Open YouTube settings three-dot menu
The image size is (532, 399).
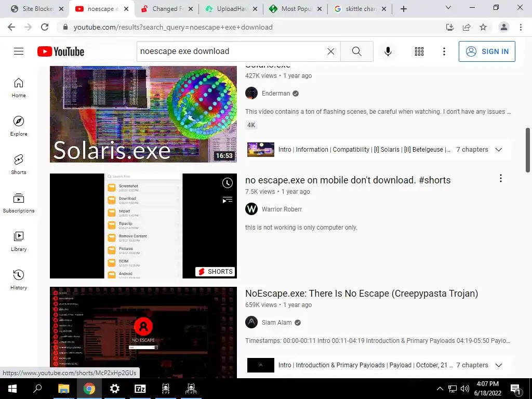(444, 51)
